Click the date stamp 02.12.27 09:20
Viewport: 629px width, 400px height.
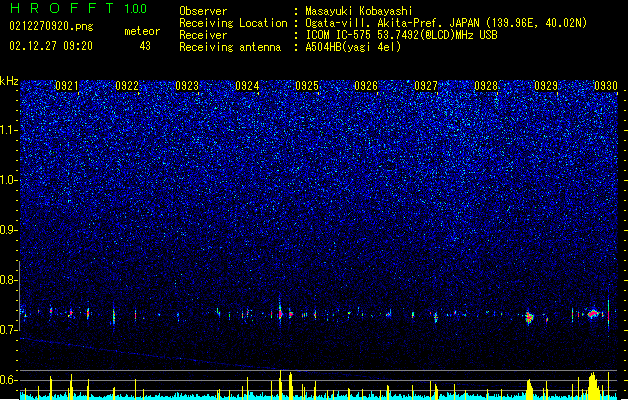click(x=51, y=46)
